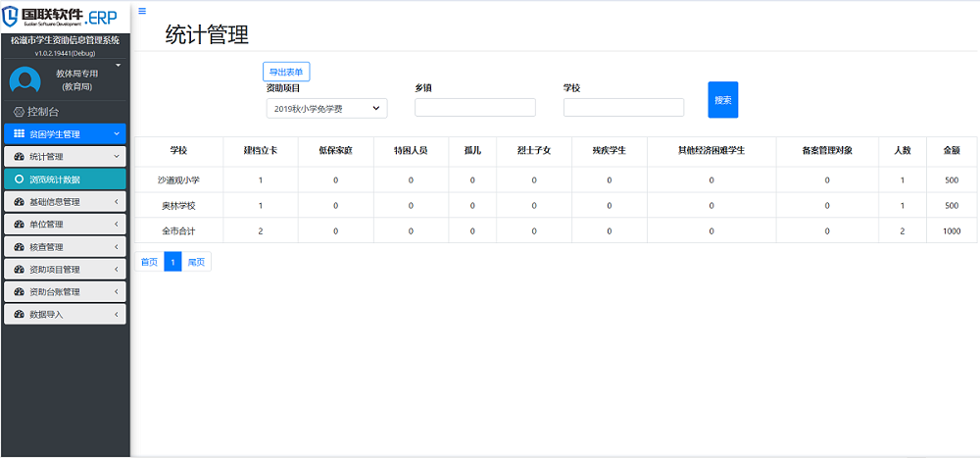Expand the 数据导入 chevron
This screenshot has height=458, width=980.
tap(117, 315)
